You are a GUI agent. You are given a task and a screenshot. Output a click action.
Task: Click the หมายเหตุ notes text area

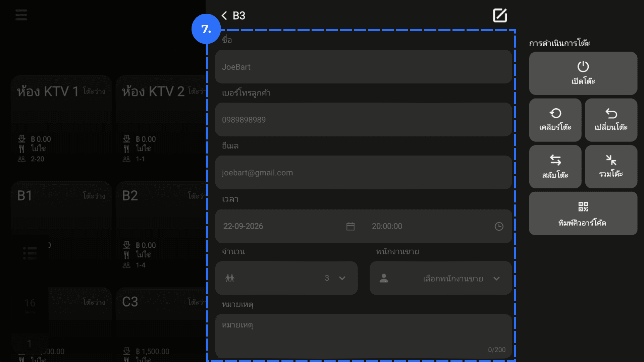pos(364,336)
